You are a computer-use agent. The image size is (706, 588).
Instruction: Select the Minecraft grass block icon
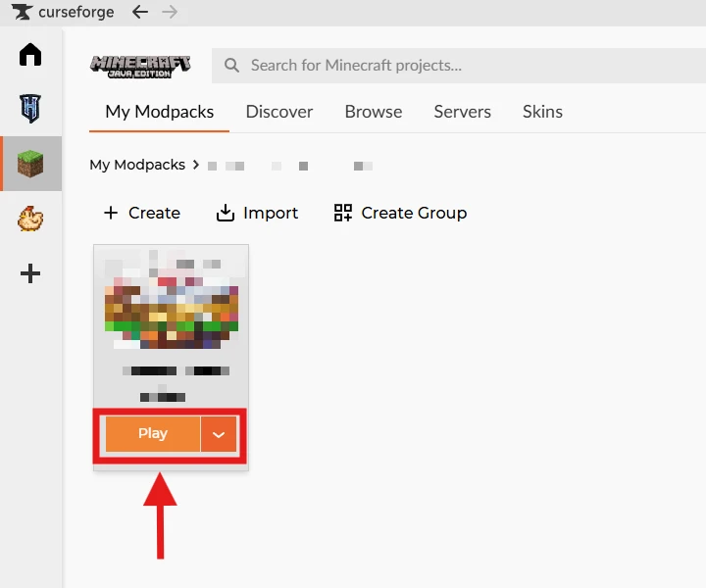click(x=30, y=164)
